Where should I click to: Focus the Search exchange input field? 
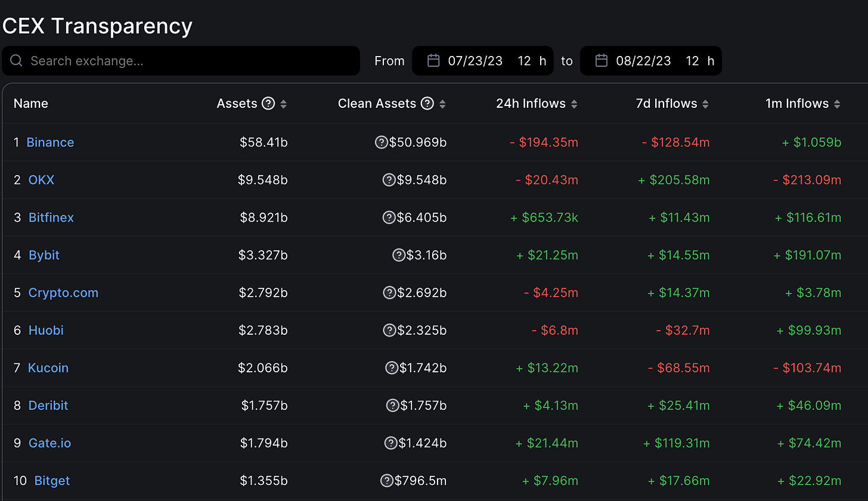[x=181, y=61]
